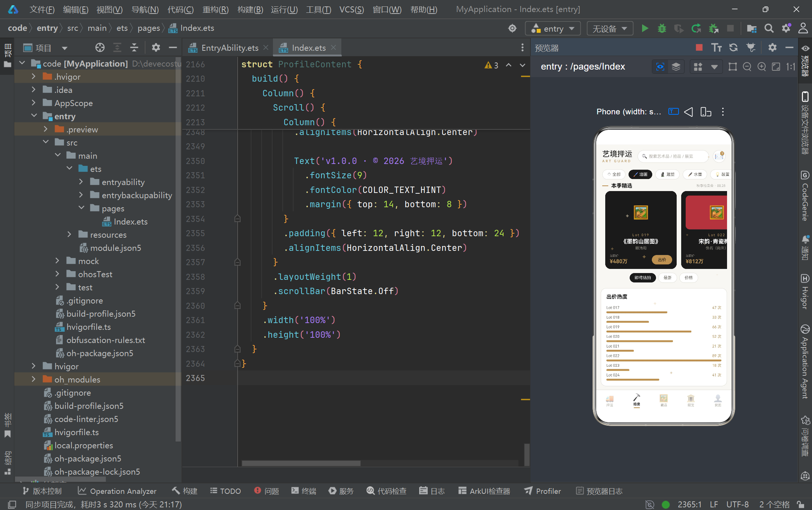Open Index.ets in the project tree
This screenshot has height=510, width=812.
[x=130, y=222]
